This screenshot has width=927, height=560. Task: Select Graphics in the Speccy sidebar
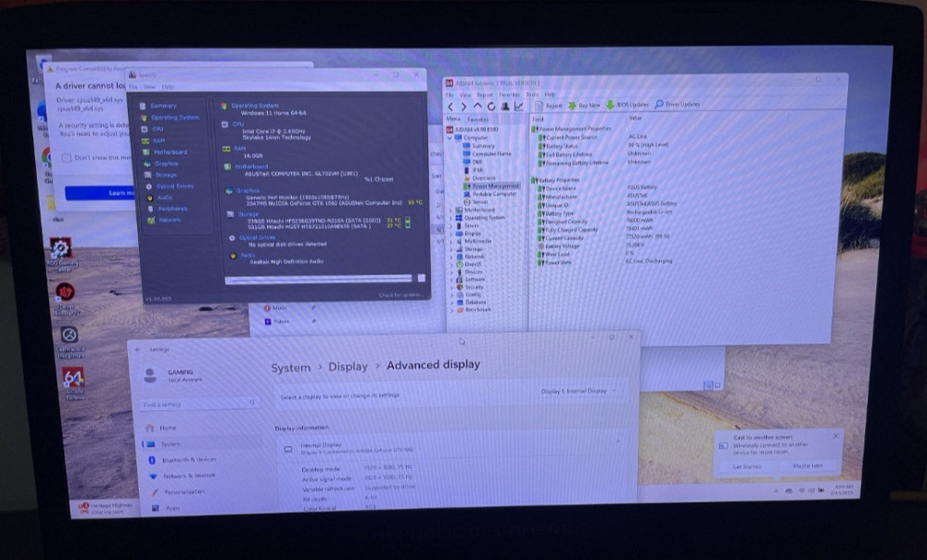pyautogui.click(x=167, y=163)
